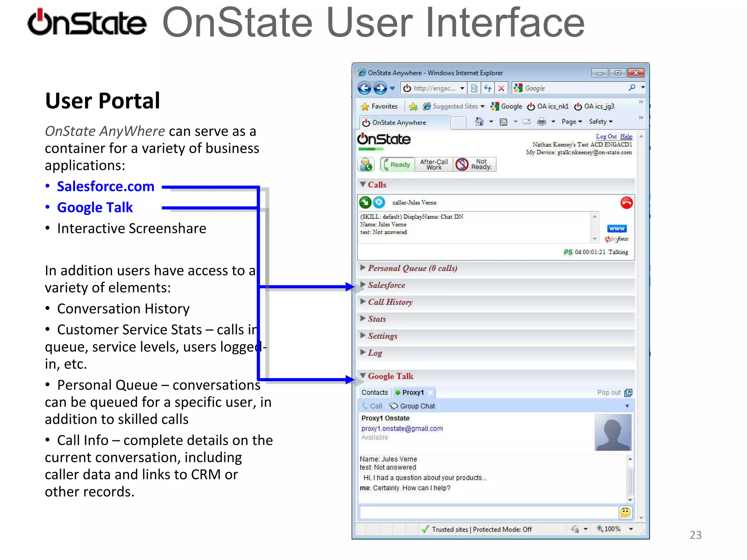Click the browser Forward arrow button
The height and width of the screenshot is (560, 747).
(x=380, y=88)
